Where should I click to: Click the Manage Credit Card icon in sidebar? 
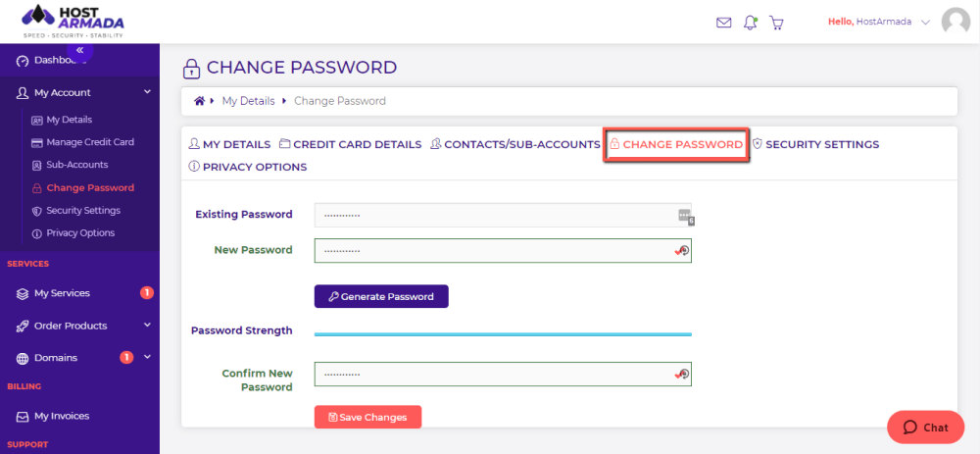[x=36, y=142]
